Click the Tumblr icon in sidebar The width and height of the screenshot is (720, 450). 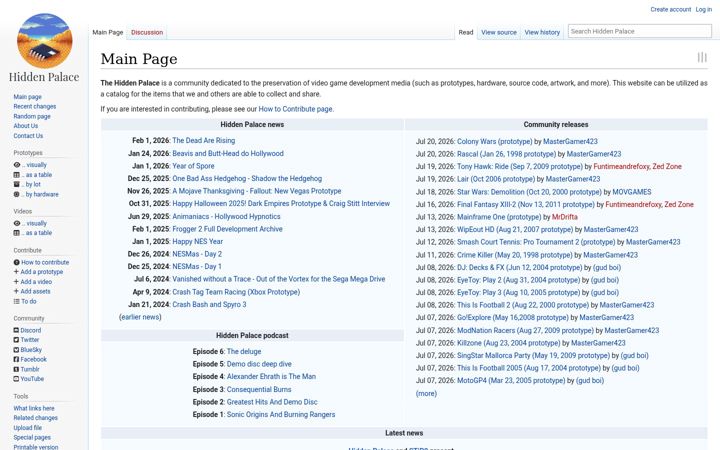tap(16, 369)
